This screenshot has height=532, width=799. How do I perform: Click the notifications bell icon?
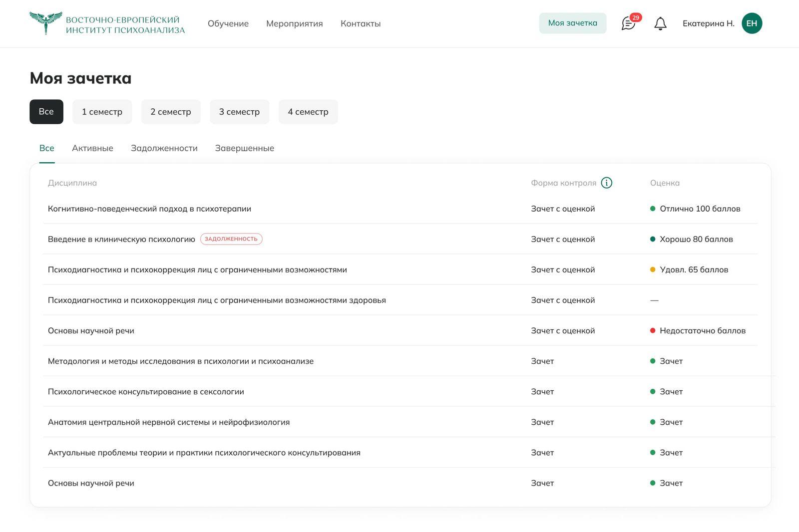tap(660, 23)
